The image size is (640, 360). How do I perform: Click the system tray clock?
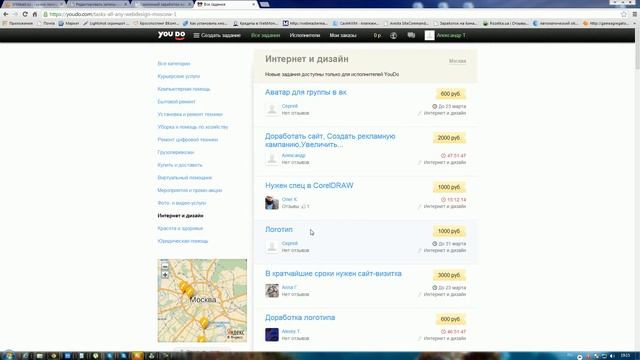[625, 356]
